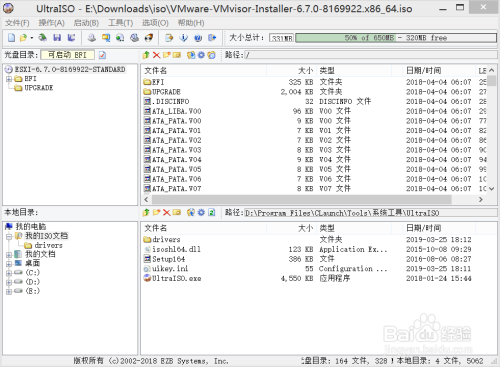Click the Compress ISO toolbar icon

point(134,38)
